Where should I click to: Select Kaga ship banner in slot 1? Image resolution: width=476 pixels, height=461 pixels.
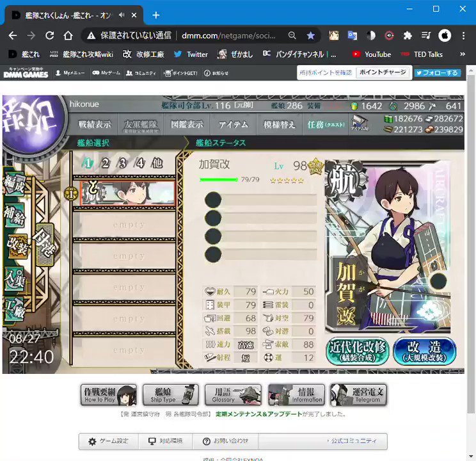pos(127,193)
